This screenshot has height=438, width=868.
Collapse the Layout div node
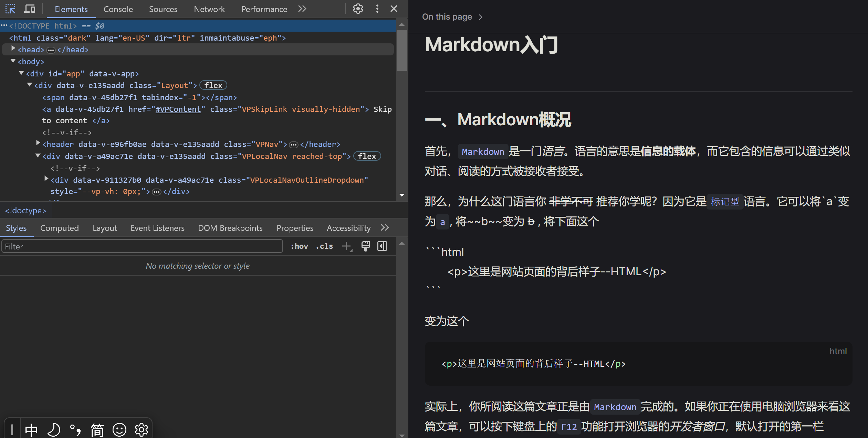coord(30,85)
